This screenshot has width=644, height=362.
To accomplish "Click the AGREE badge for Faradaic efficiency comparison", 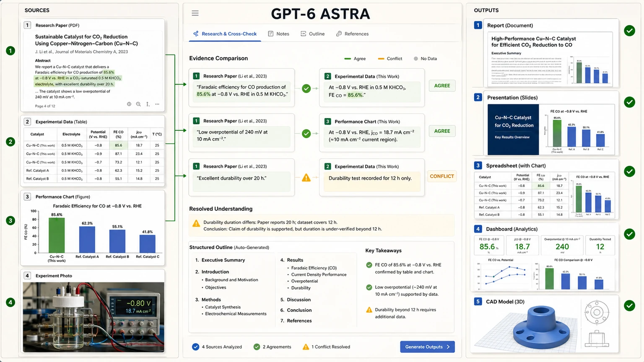I will [x=442, y=85].
